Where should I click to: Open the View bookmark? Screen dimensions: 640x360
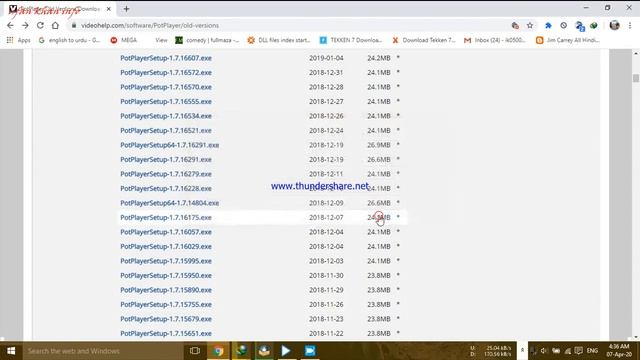[161, 40]
